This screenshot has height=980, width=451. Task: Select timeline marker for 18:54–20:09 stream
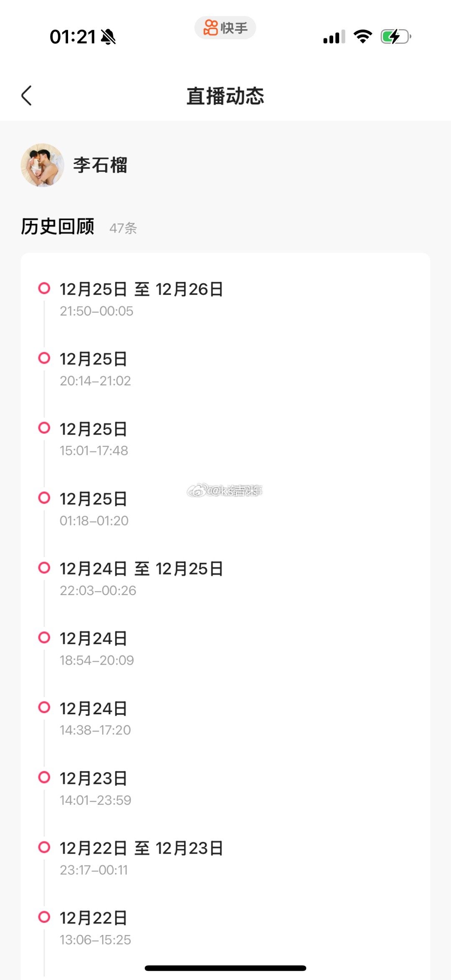tap(44, 637)
